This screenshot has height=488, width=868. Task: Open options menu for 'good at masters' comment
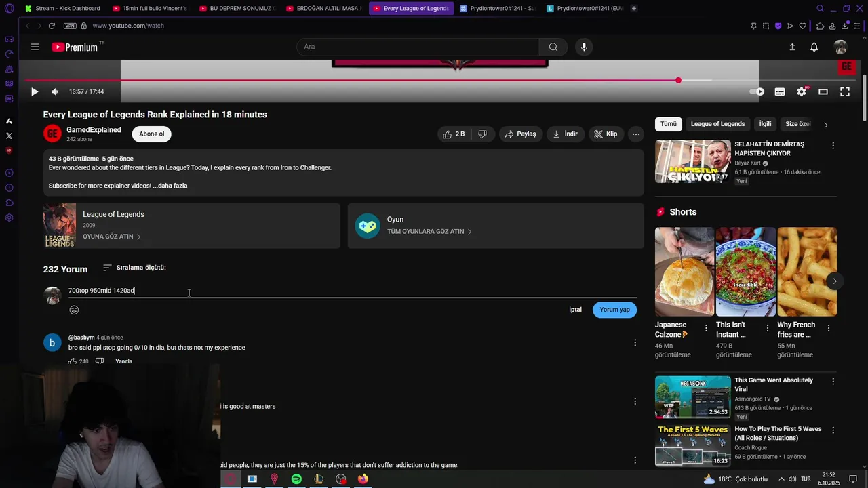point(635,401)
